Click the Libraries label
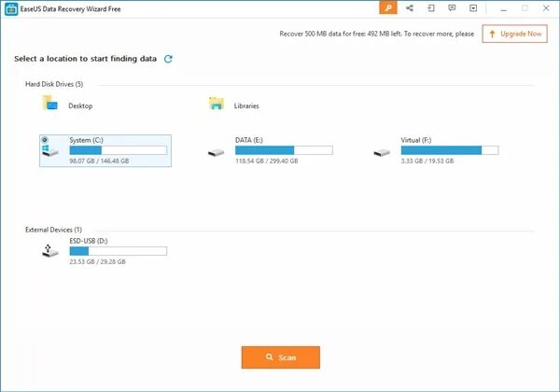The width and height of the screenshot is (560, 392). click(x=246, y=106)
